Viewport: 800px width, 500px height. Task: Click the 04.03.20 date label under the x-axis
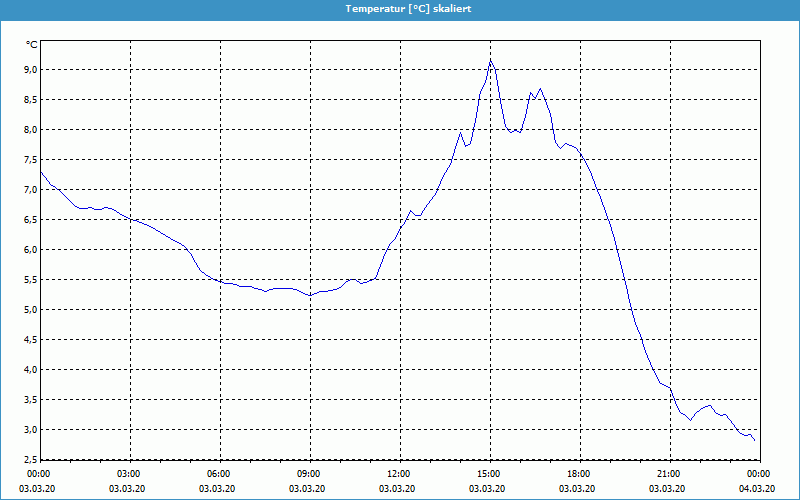pyautogui.click(x=757, y=488)
